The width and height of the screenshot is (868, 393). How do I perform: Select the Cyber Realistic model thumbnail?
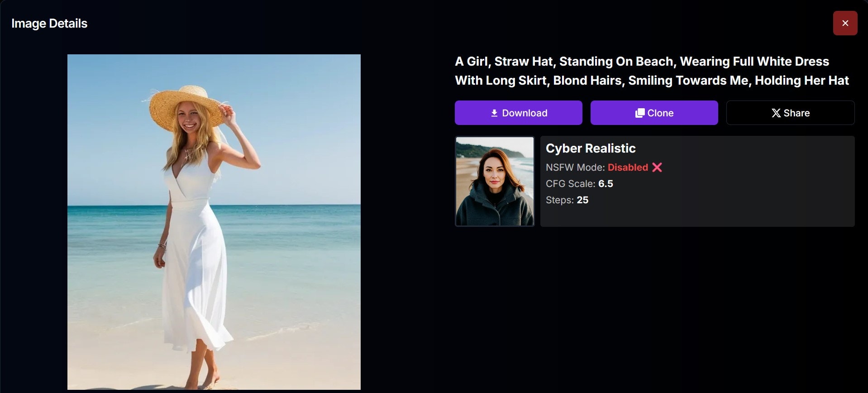pyautogui.click(x=495, y=181)
